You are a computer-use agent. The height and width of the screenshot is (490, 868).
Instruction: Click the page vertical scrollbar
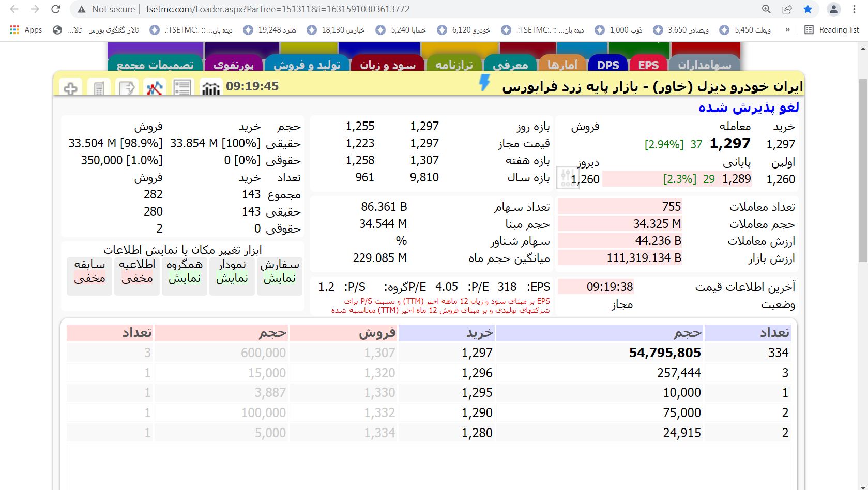pyautogui.click(x=862, y=171)
